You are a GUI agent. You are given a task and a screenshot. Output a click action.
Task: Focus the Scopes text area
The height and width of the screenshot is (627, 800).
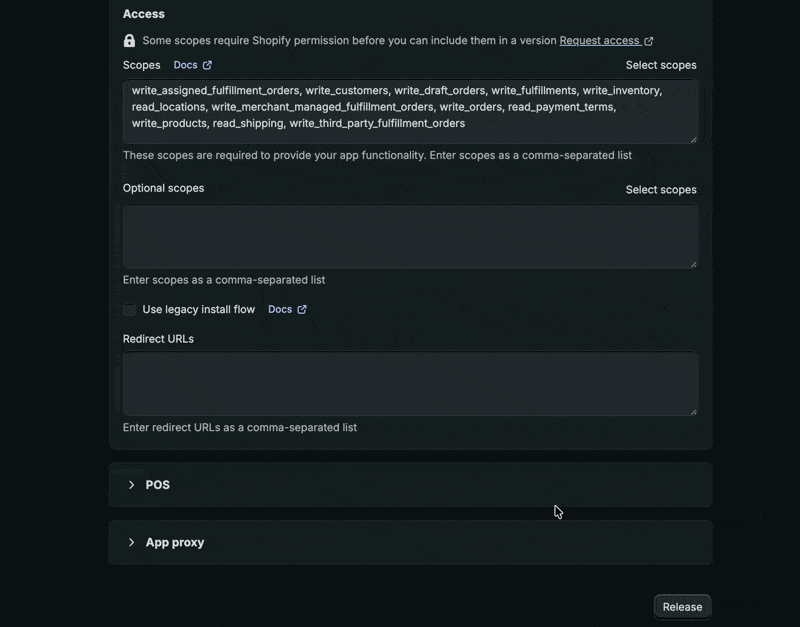point(411,111)
